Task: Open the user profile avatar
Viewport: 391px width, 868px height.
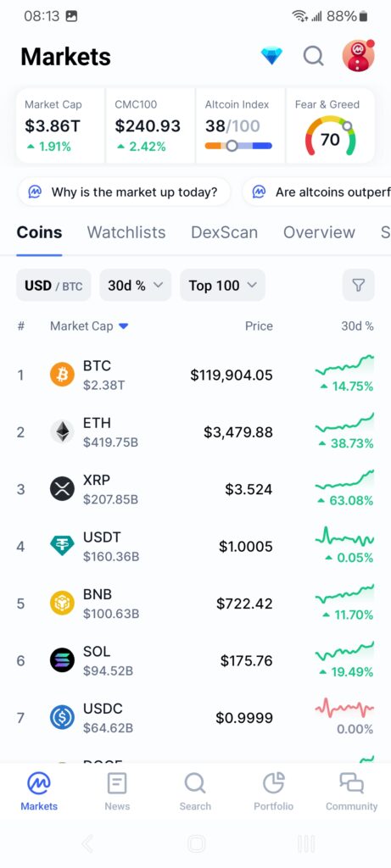Action: (358, 55)
